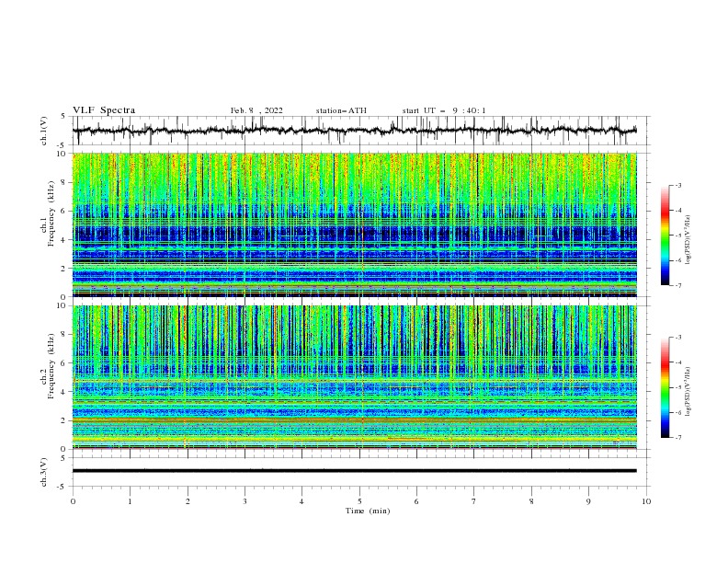Click the ch.1(V) waveform axis label
The image size is (728, 563).
pyautogui.click(x=44, y=131)
